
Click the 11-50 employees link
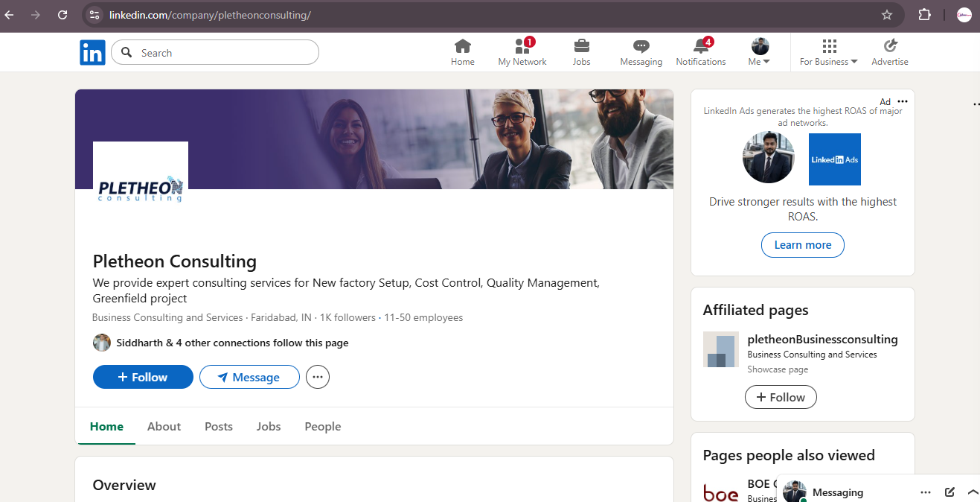pyautogui.click(x=423, y=317)
